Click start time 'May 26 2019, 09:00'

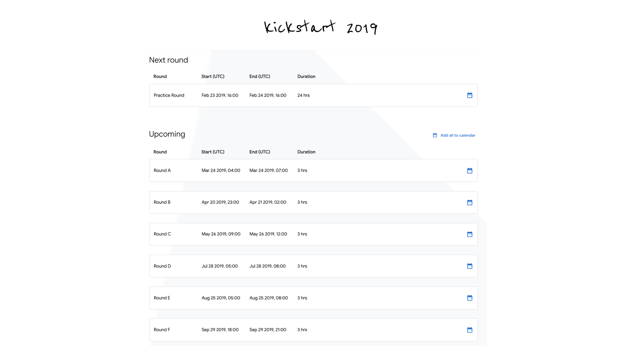pyautogui.click(x=221, y=234)
